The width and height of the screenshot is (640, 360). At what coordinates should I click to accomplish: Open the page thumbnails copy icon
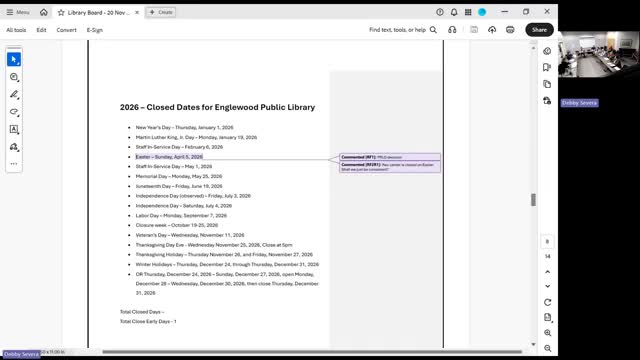[547, 84]
